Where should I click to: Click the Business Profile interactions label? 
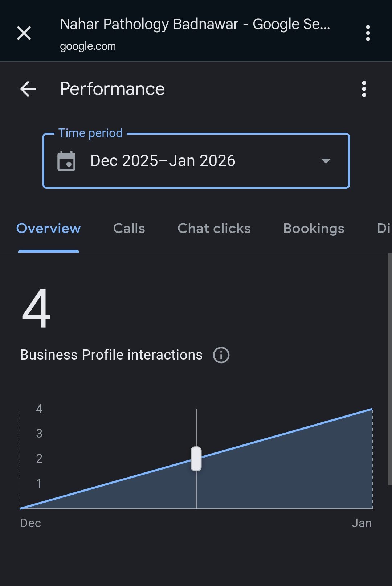[111, 355]
